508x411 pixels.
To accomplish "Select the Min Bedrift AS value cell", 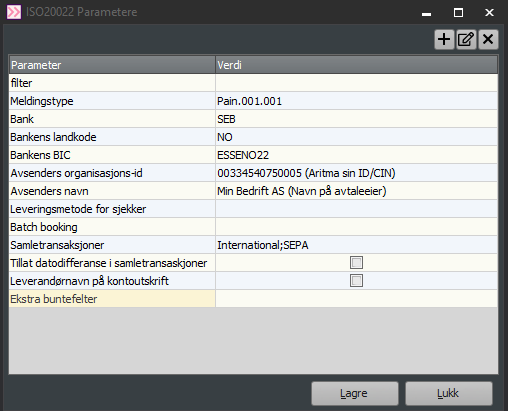I will click(356, 191).
